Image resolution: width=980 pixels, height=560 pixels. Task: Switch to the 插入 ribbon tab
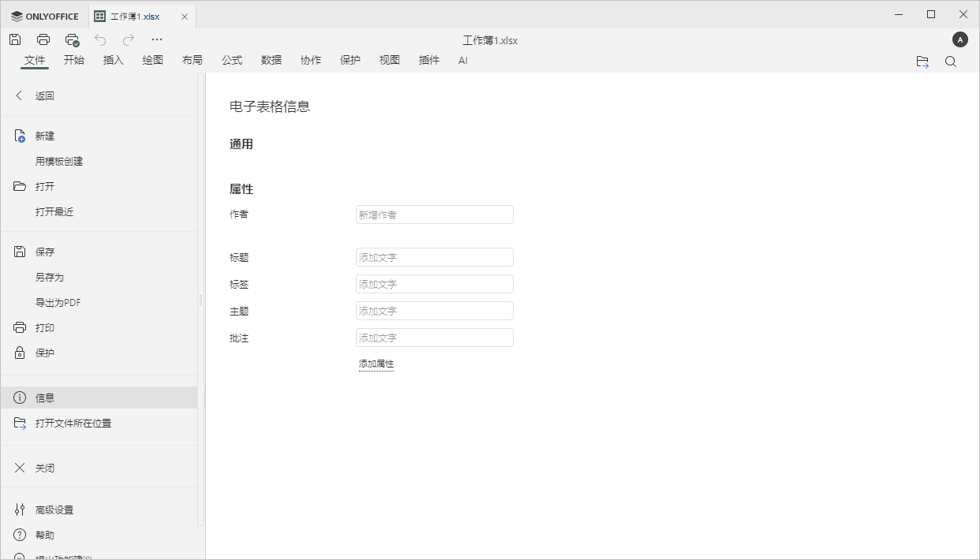[113, 59]
